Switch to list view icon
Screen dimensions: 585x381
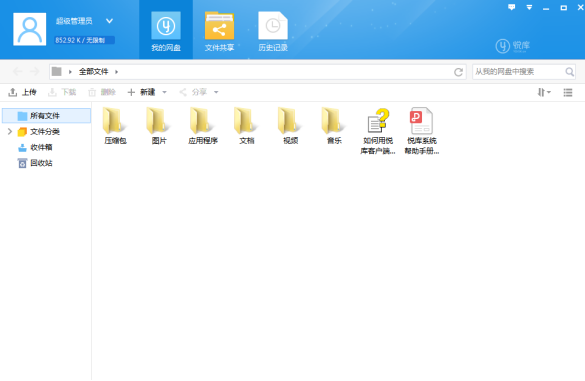tap(567, 92)
